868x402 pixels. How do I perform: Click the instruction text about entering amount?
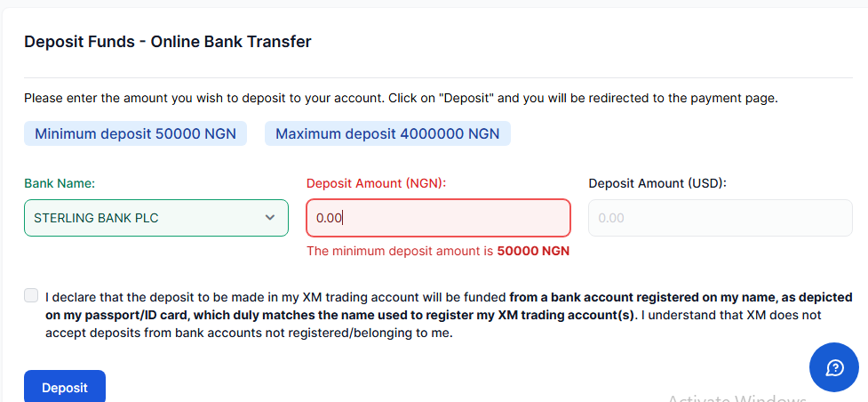(x=400, y=98)
